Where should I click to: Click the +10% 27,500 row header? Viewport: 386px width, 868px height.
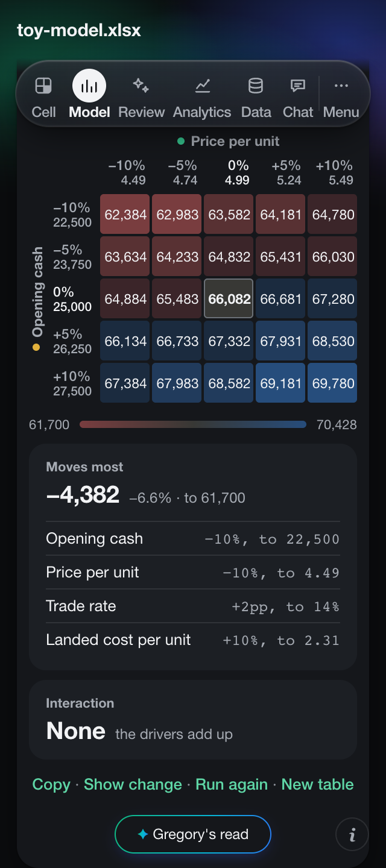tap(72, 383)
